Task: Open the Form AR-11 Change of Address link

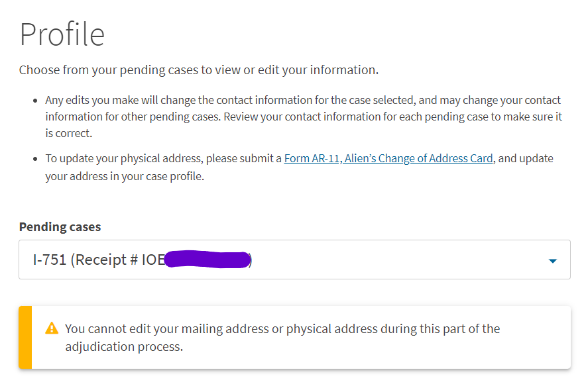Action: [x=388, y=159]
